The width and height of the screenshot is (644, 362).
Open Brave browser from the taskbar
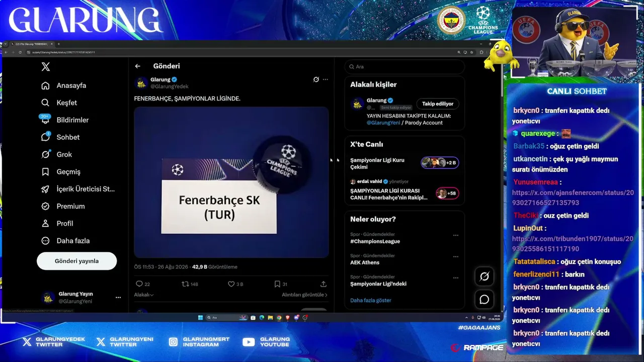288,317
